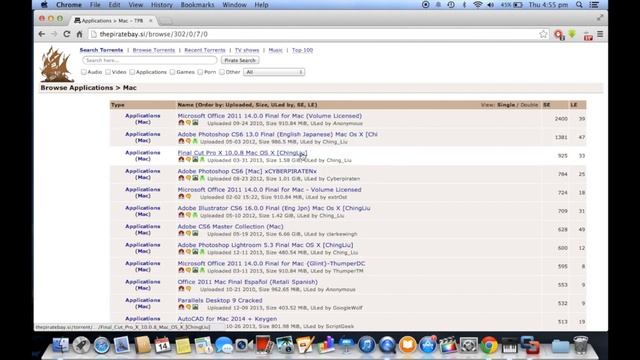The width and height of the screenshot is (640, 360).
Task: Open the All category dropdown
Action: [274, 72]
